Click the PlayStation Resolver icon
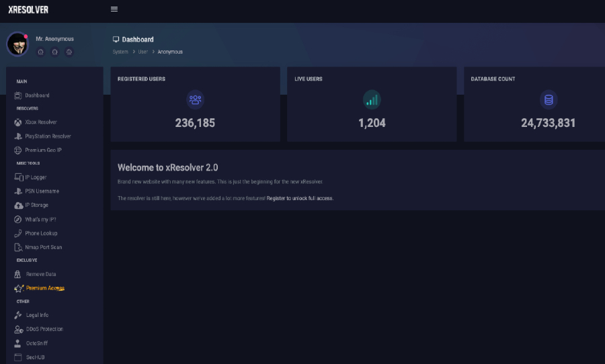The width and height of the screenshot is (605, 364). tap(17, 136)
